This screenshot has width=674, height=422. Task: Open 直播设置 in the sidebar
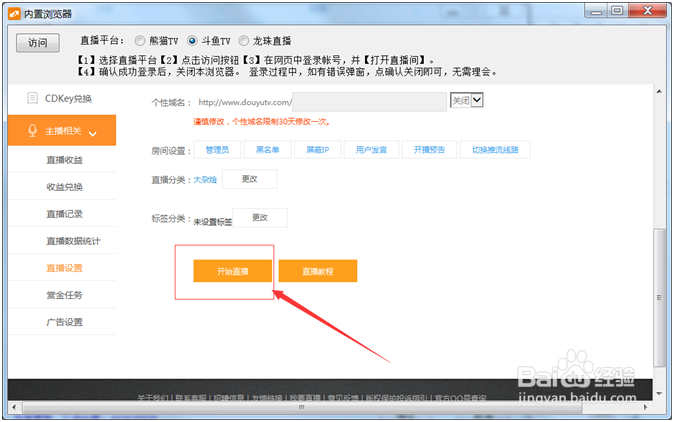[64, 268]
